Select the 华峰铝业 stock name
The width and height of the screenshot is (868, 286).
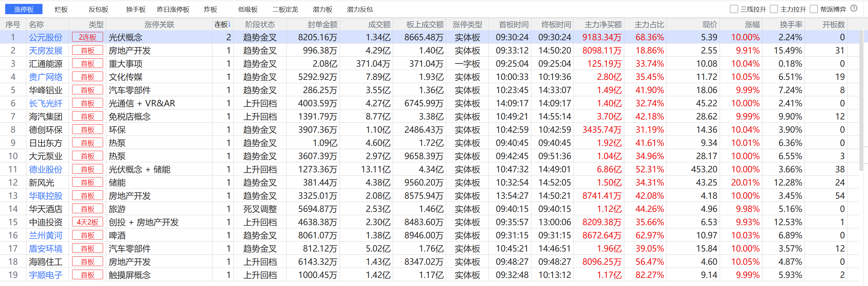[45, 90]
